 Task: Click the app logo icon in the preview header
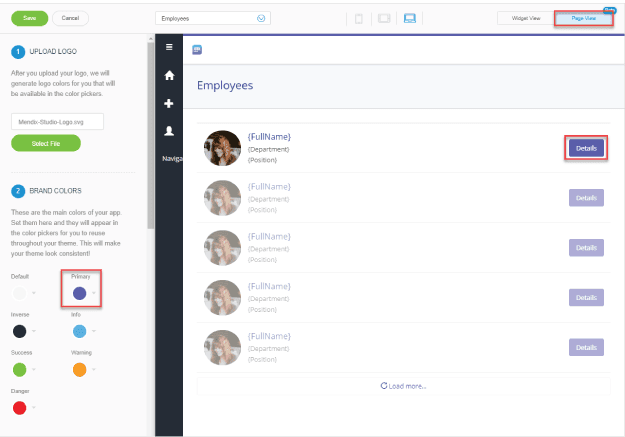(197, 49)
